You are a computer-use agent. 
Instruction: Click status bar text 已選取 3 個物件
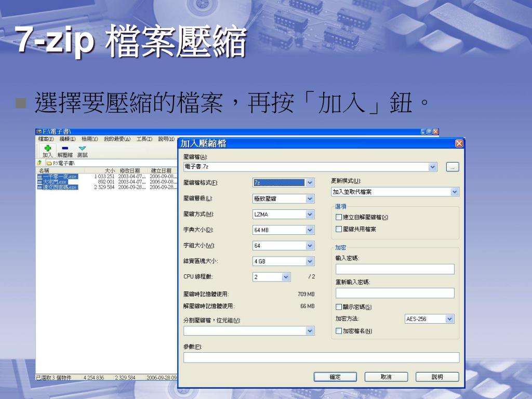(x=54, y=377)
